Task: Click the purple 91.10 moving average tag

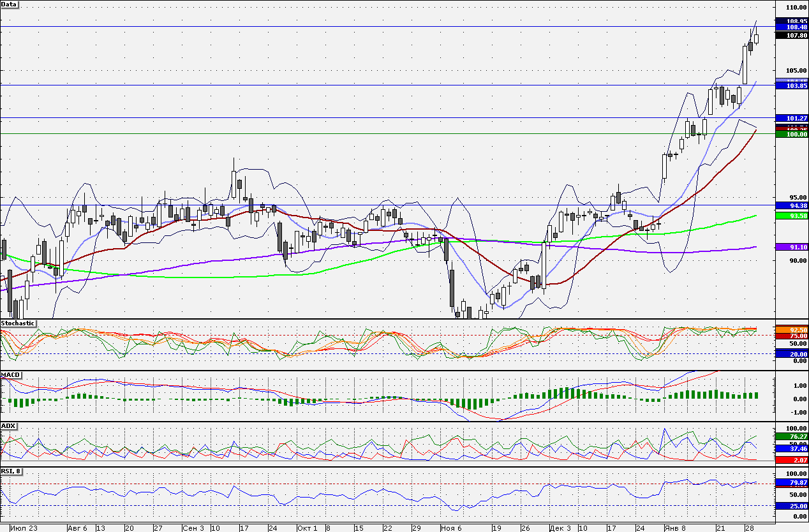Action: click(x=791, y=247)
